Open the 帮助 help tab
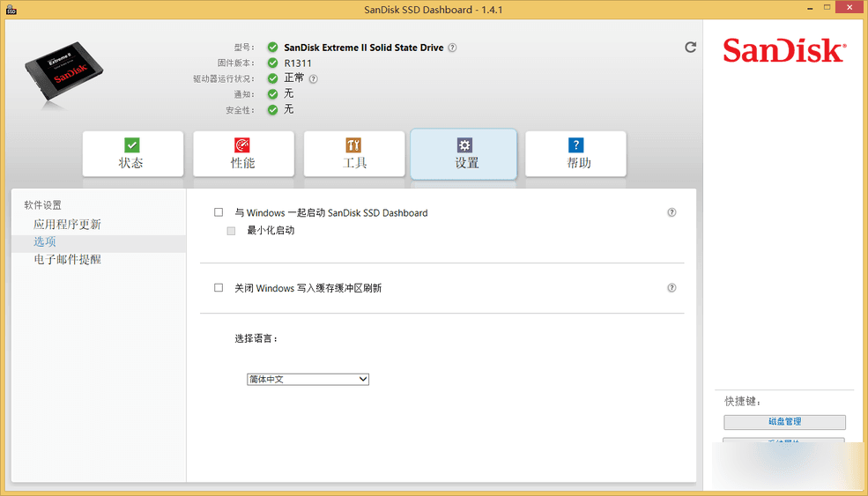This screenshot has height=496, width=868. coord(575,154)
